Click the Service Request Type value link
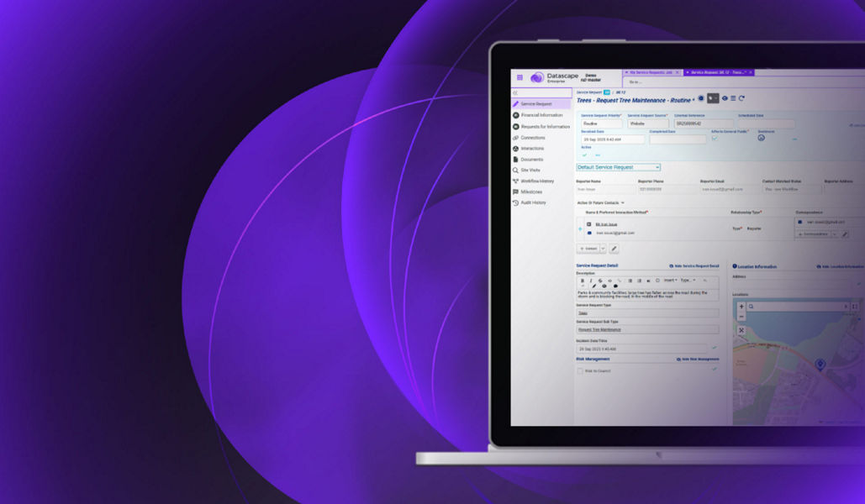The image size is (865, 504). click(x=583, y=313)
